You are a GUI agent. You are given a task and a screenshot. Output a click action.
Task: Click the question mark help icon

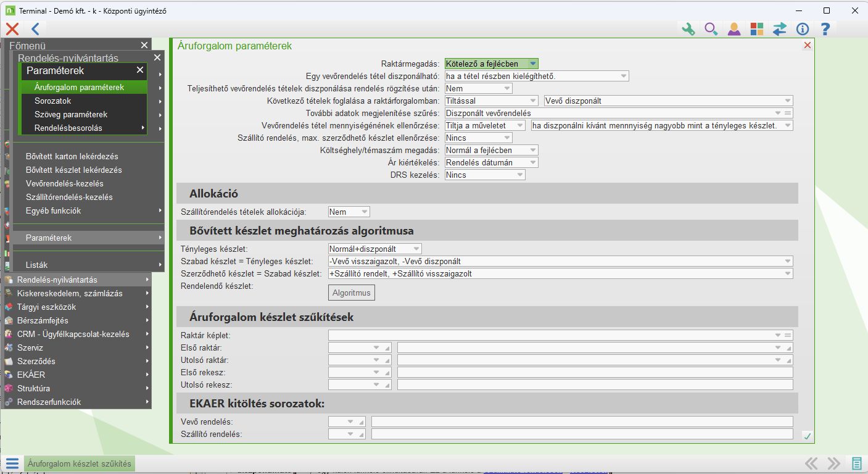tap(825, 29)
